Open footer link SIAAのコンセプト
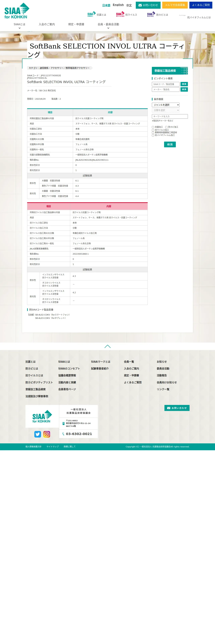 [x=69, y=368]
